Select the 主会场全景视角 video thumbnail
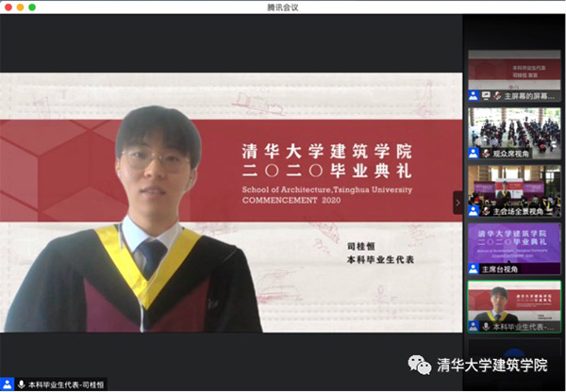 coord(514,191)
